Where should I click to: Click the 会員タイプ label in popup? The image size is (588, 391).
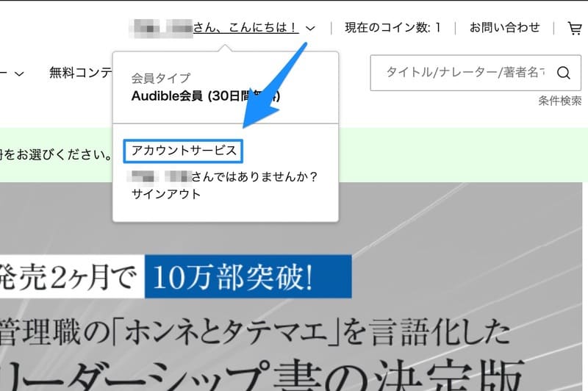point(160,78)
